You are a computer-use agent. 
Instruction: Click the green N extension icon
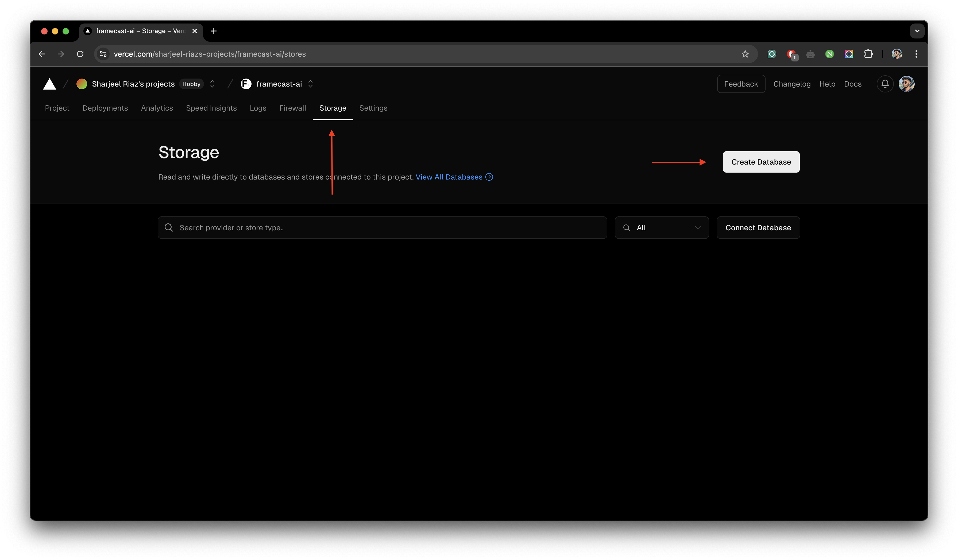(x=829, y=54)
